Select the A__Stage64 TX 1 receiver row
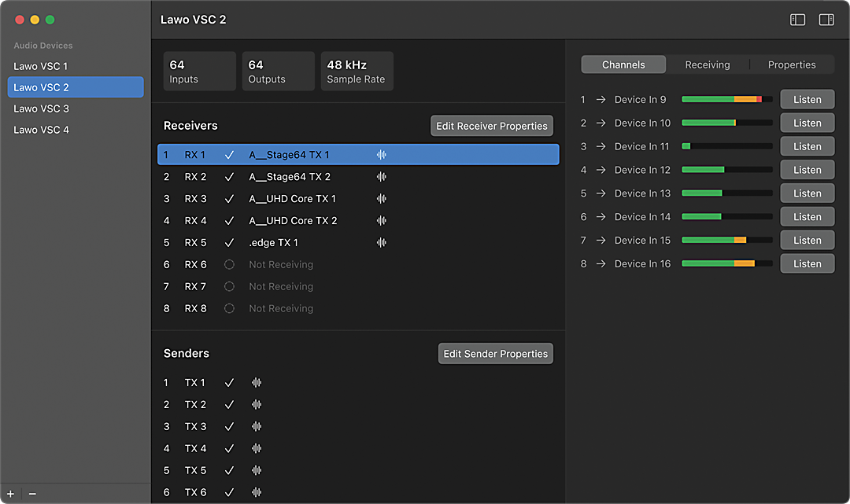The width and height of the screenshot is (850, 504). click(x=358, y=155)
